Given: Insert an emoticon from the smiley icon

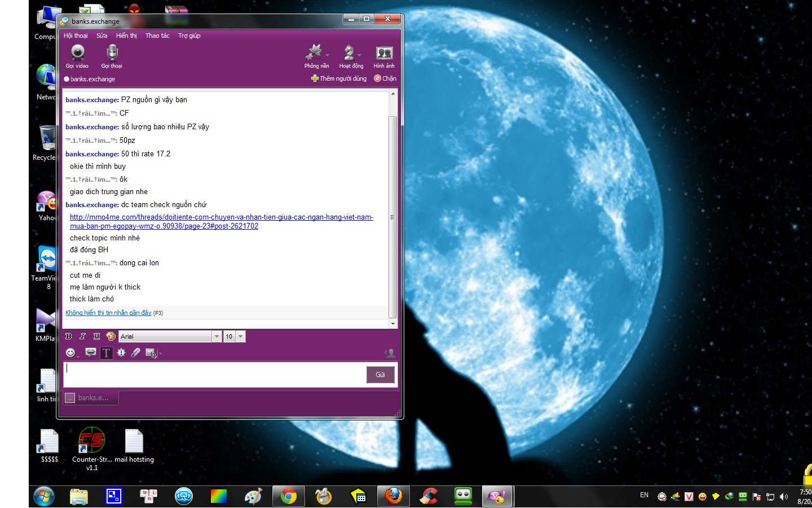Looking at the screenshot, I should click(70, 353).
